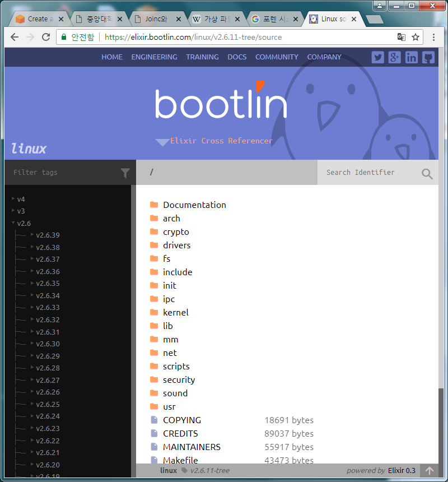The width and height of the screenshot is (448, 482).
Task: Expand the v4 version tree
Action: point(13,198)
